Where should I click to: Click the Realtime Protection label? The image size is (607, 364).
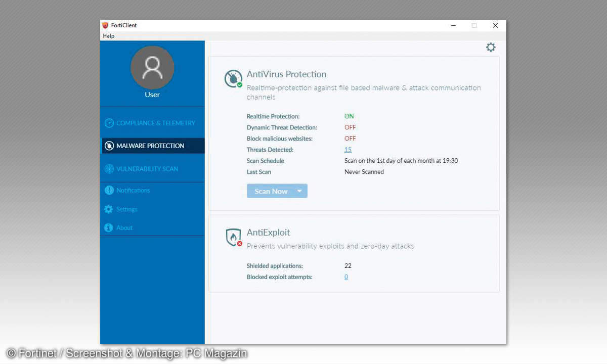273,116
